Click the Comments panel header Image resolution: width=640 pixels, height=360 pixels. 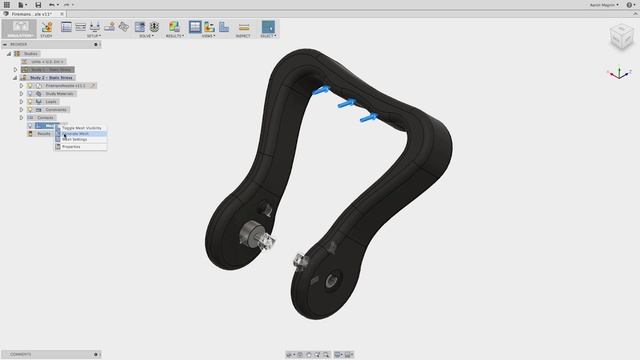(x=51, y=354)
